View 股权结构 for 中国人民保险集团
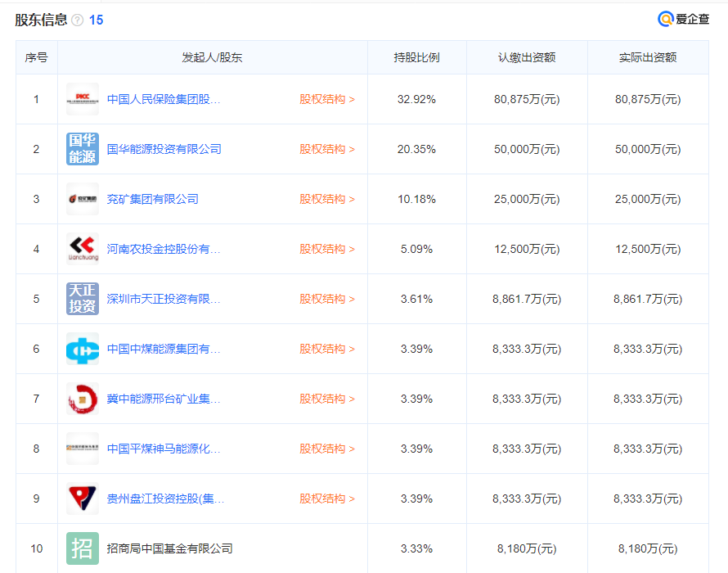The image size is (728, 573). (x=327, y=99)
